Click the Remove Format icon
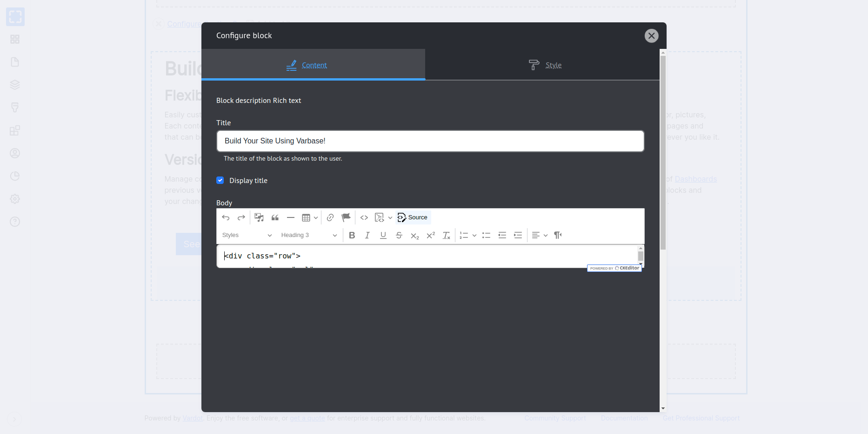Viewport: 868px width, 434px height. point(447,235)
